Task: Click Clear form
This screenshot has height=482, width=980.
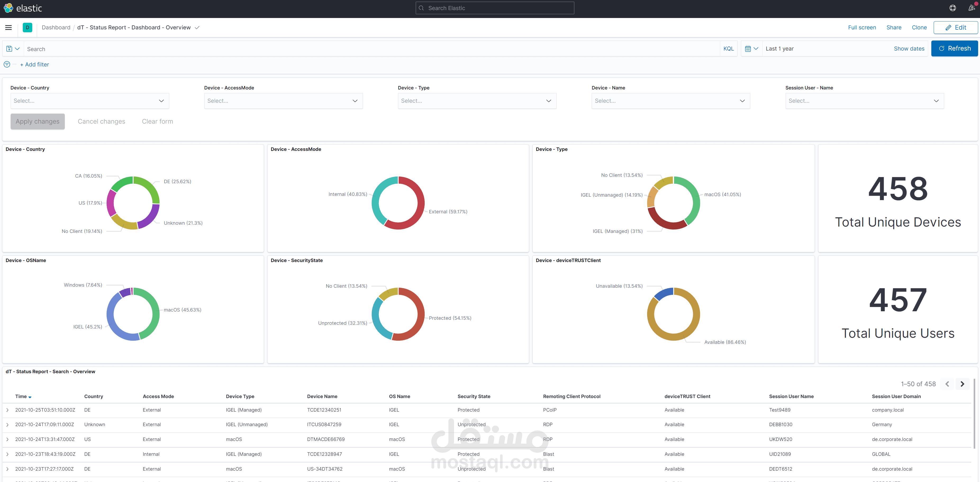Action: pyautogui.click(x=157, y=121)
